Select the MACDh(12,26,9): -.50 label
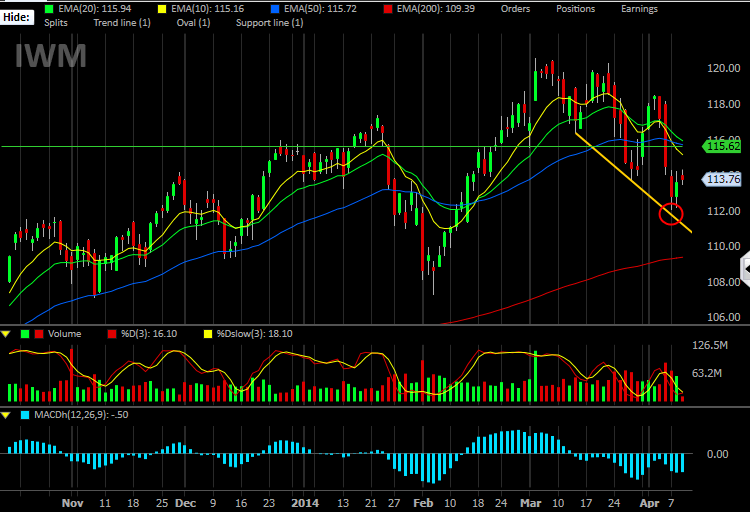This screenshot has height=512, width=750. 81,415
